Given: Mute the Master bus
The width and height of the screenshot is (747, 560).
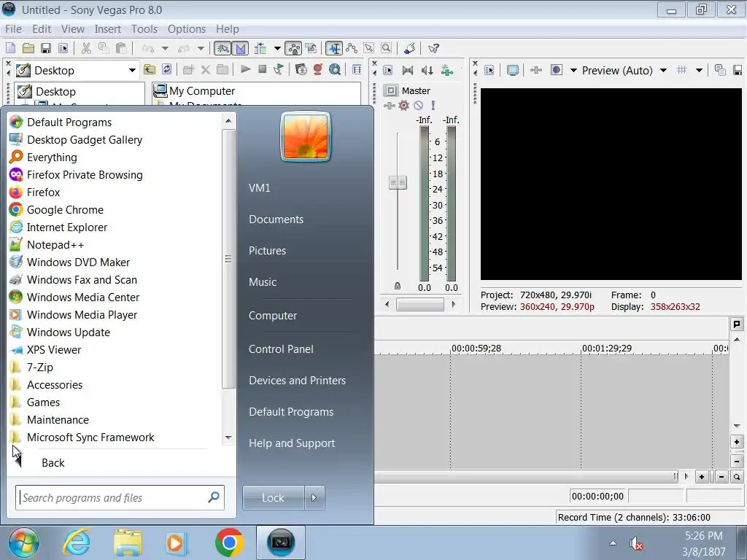Looking at the screenshot, I should (x=418, y=105).
